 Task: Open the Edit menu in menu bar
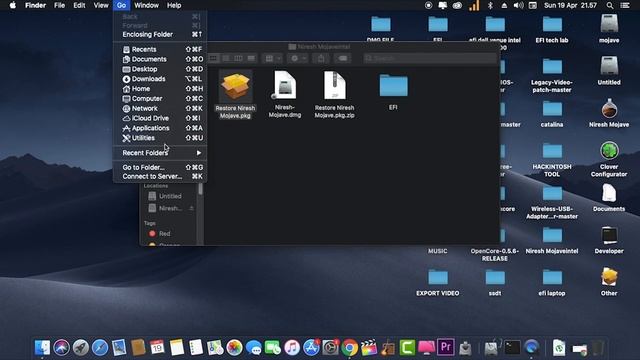(79, 5)
